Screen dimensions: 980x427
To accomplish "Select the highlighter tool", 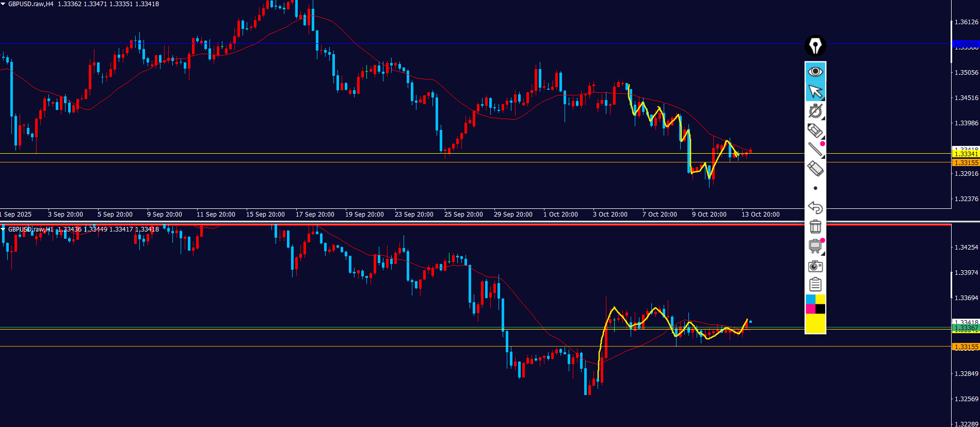I will click(815, 130).
